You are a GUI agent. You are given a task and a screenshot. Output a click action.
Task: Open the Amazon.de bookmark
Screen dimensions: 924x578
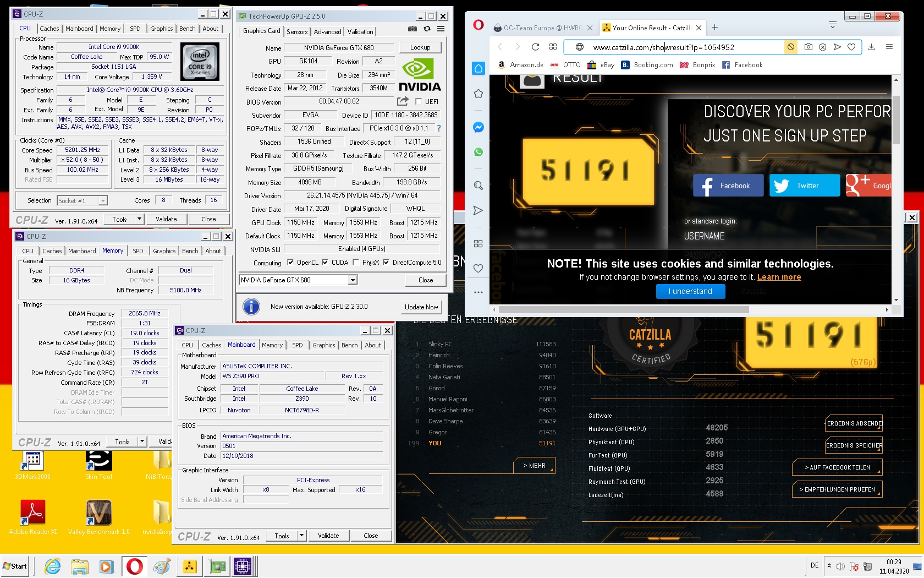pos(521,64)
